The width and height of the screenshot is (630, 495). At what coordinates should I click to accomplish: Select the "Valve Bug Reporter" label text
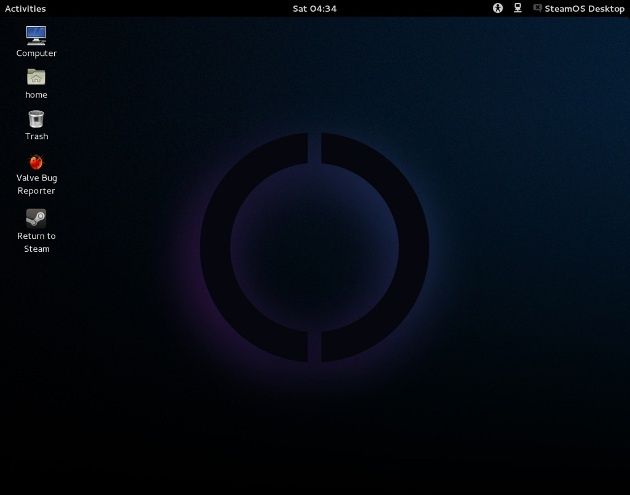coord(37,184)
